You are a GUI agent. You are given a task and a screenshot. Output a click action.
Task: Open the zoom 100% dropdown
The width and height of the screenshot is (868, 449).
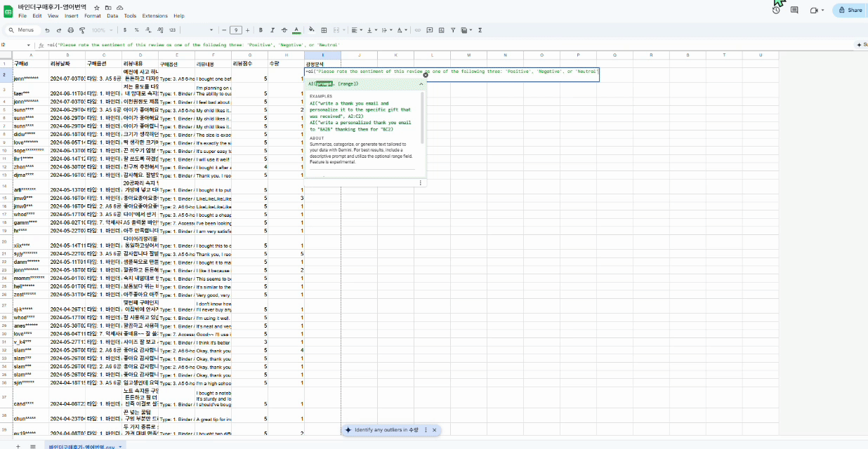101,30
